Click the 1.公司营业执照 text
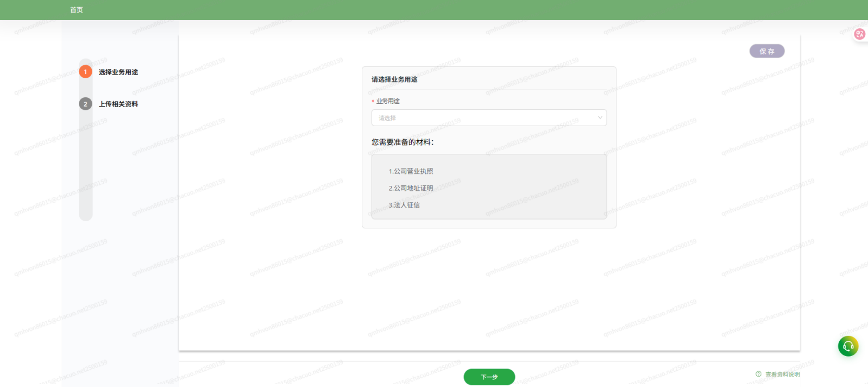868x387 pixels. (411, 171)
